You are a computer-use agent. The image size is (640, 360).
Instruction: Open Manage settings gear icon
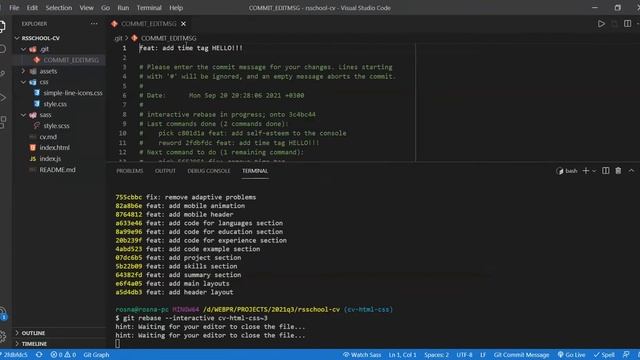[x=2, y=336]
